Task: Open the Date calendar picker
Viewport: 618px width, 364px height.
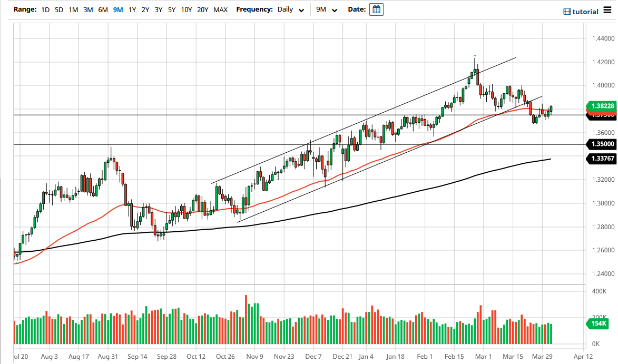Action: 376,9
